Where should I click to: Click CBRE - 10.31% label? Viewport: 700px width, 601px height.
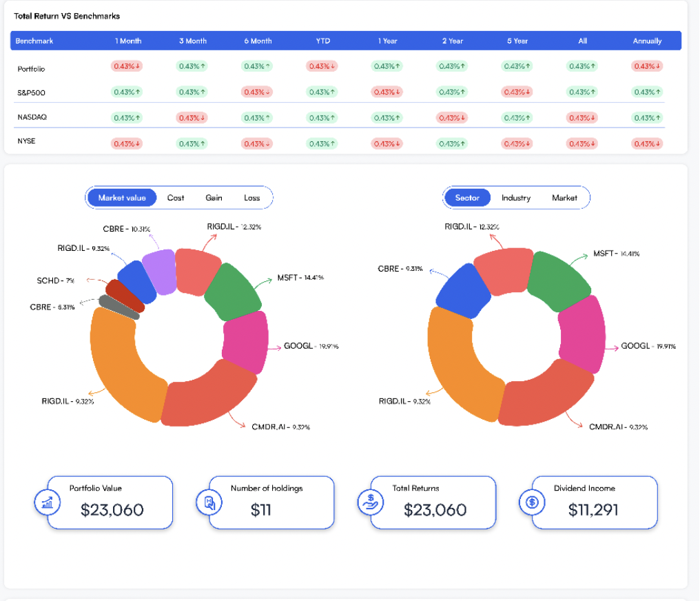coord(126,229)
